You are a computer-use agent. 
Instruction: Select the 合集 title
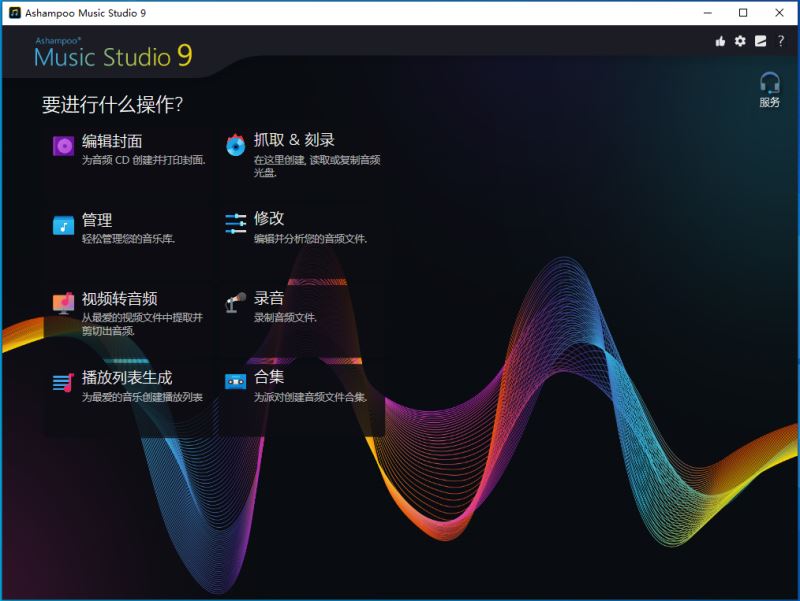coord(269,377)
